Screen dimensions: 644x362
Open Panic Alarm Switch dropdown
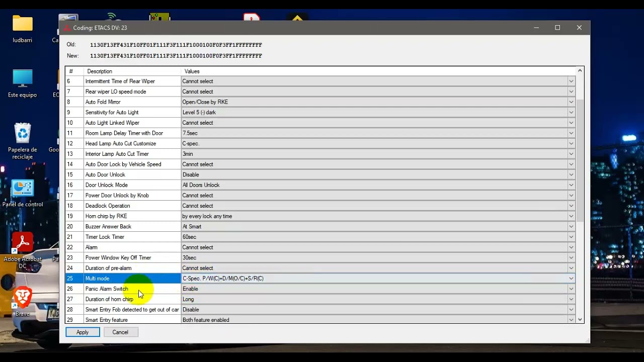pos(571,289)
